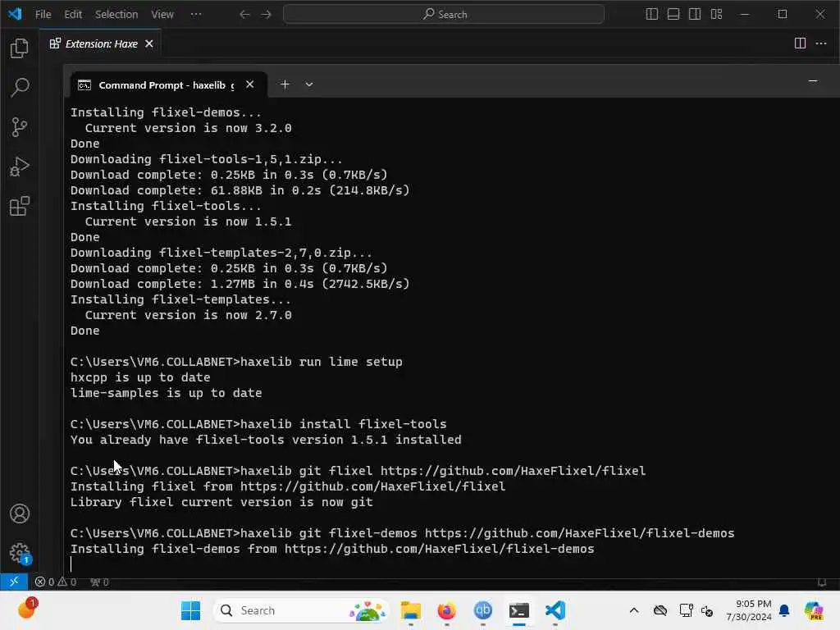Open the OneDrive cloud tray icon
Viewport: 840px width, 630px height.
tap(660, 610)
